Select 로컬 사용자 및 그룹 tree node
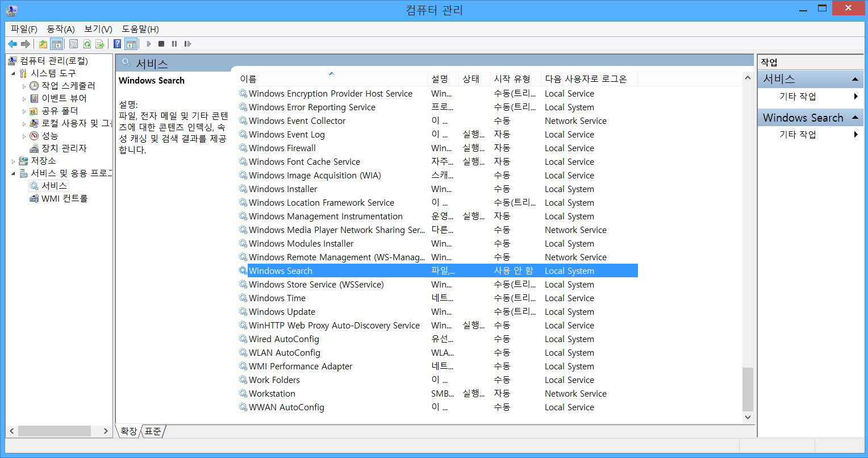Image resolution: width=868 pixels, height=458 pixels. pos(76,123)
